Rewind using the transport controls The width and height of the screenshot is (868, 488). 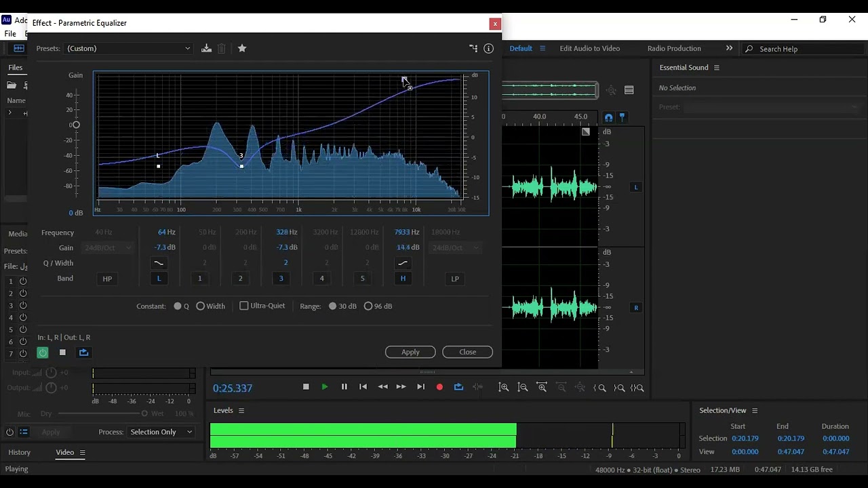(x=382, y=386)
